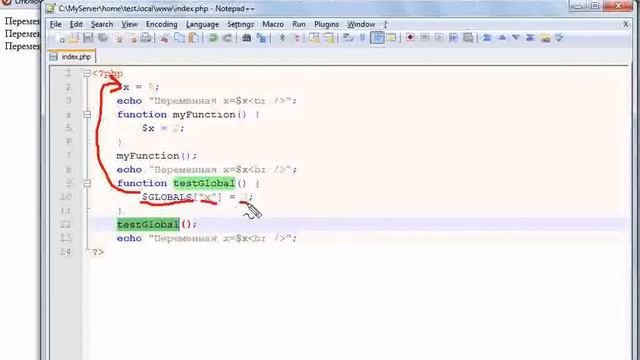Click the closing ?> tag
Screen dimensions: 640x360
point(98,252)
